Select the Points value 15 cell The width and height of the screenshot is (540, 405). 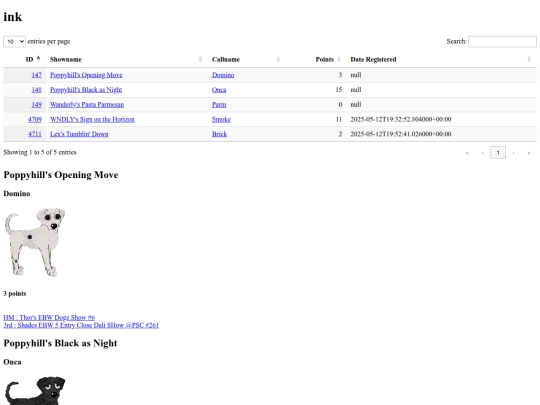coord(316,90)
